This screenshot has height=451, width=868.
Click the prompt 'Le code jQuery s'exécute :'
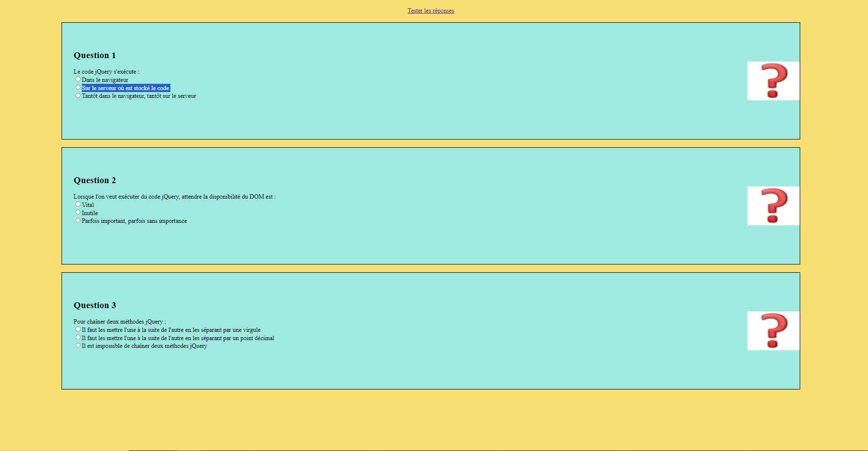coord(106,72)
